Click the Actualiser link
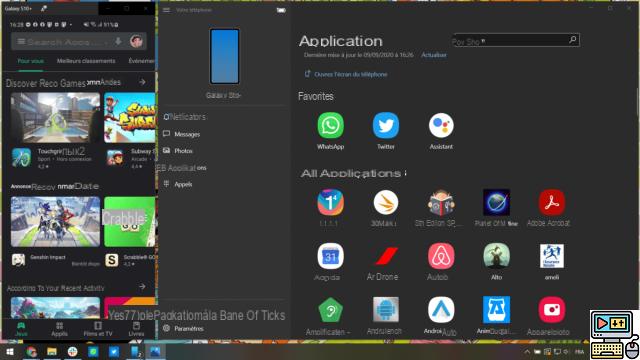The height and width of the screenshot is (360, 640). tap(433, 55)
